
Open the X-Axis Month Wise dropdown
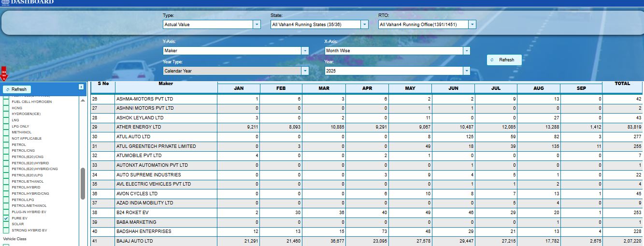tap(466, 51)
